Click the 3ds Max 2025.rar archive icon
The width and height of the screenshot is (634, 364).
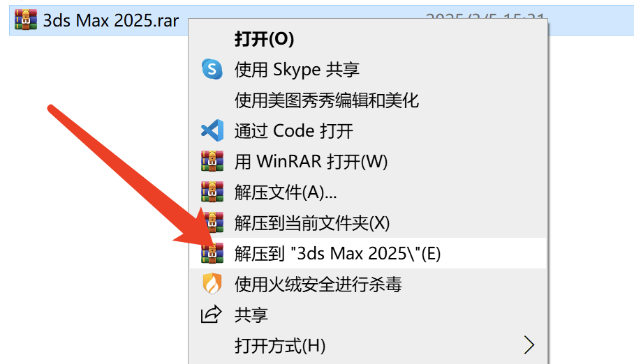pyautogui.click(x=25, y=20)
